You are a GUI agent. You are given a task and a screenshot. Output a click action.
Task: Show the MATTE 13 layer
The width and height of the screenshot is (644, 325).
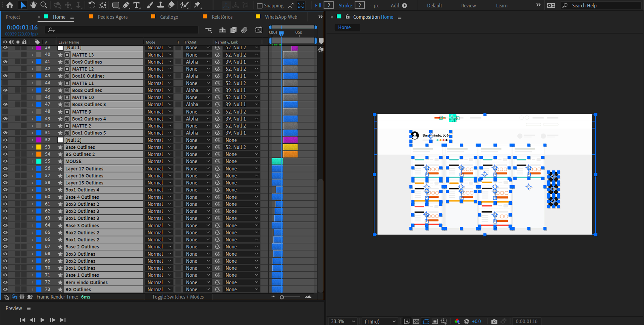tap(5, 55)
